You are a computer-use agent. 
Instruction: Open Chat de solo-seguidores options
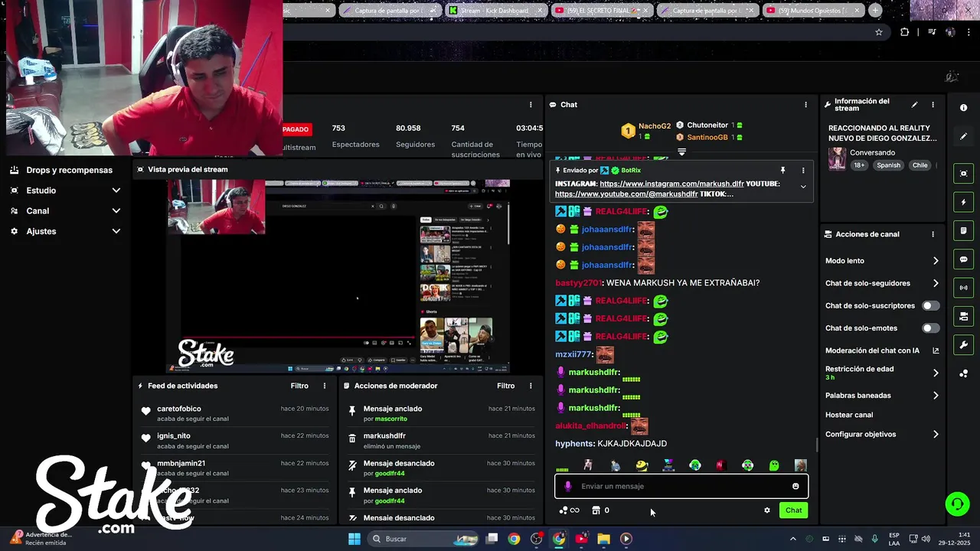click(x=882, y=283)
